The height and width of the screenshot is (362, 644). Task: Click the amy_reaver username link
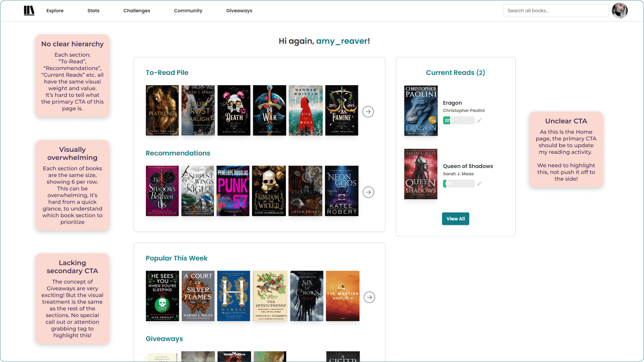click(x=341, y=41)
